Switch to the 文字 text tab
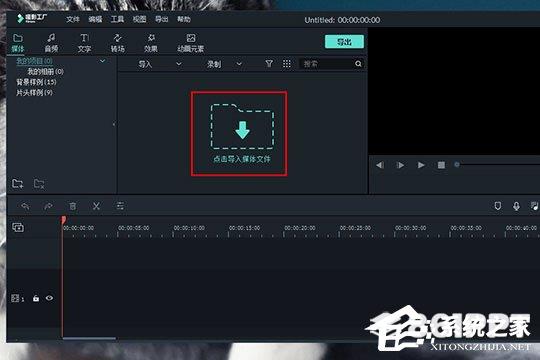The image size is (540, 360). point(84,43)
